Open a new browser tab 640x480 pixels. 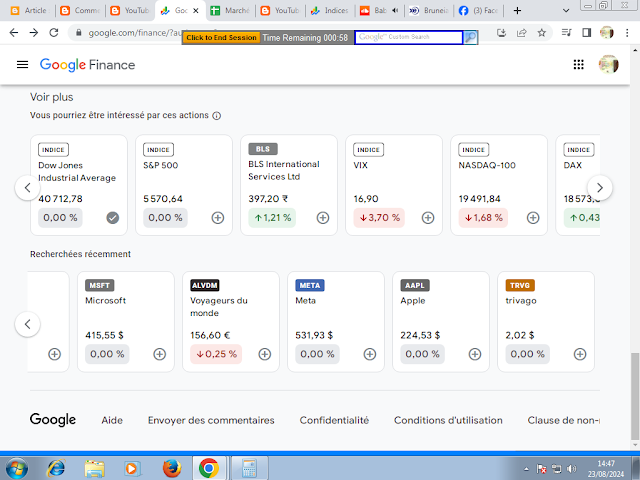coord(517,11)
